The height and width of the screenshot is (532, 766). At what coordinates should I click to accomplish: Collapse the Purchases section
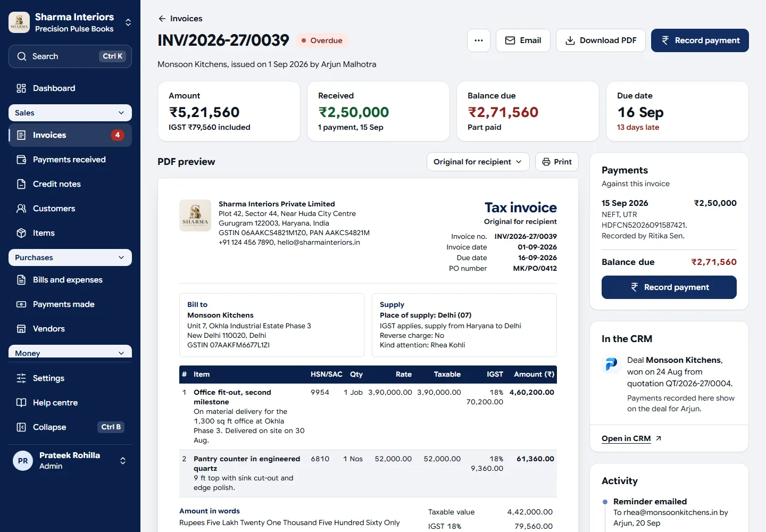(x=70, y=257)
